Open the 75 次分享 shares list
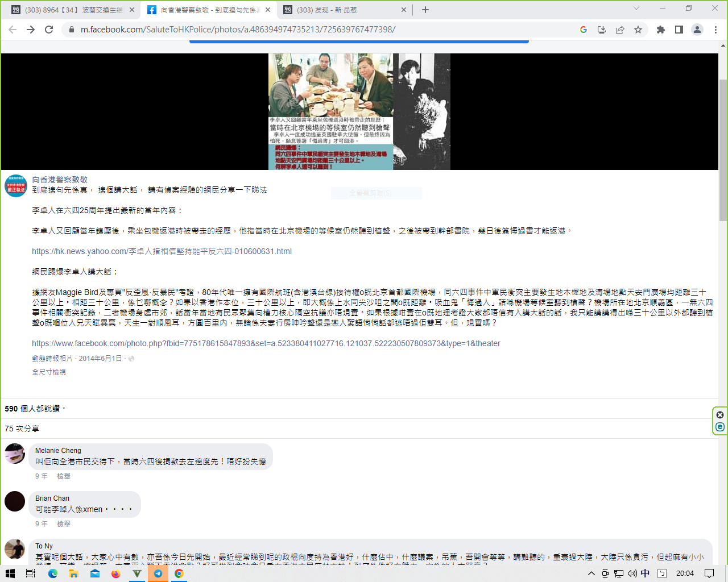728x582 pixels. [x=22, y=429]
